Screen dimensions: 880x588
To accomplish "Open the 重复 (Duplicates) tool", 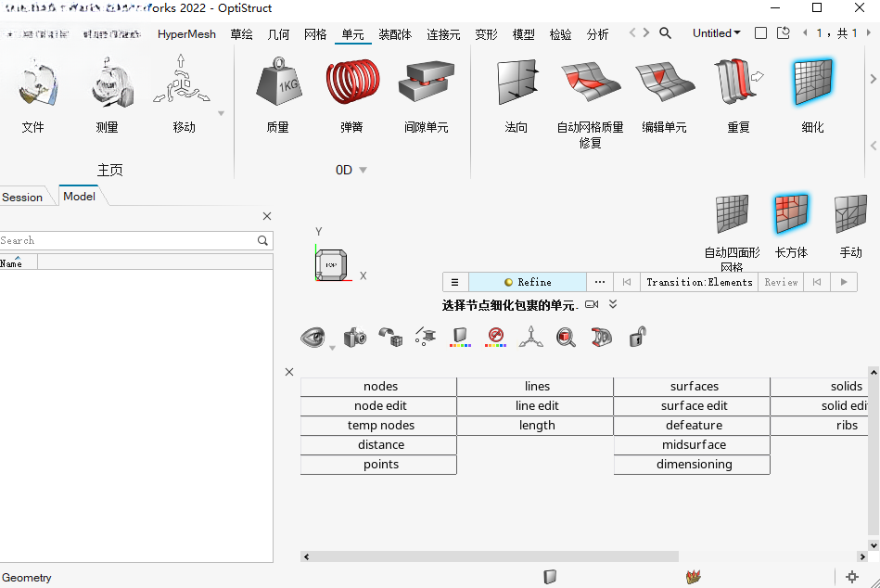I will click(x=738, y=82).
